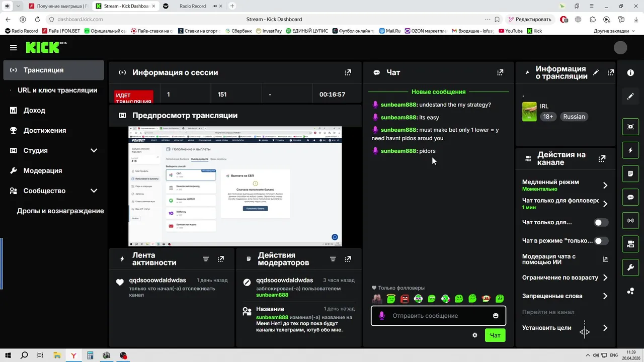Image resolution: width=644 pixels, height=362 pixels.
Task: Click the green Чат send button
Action: coord(495,335)
